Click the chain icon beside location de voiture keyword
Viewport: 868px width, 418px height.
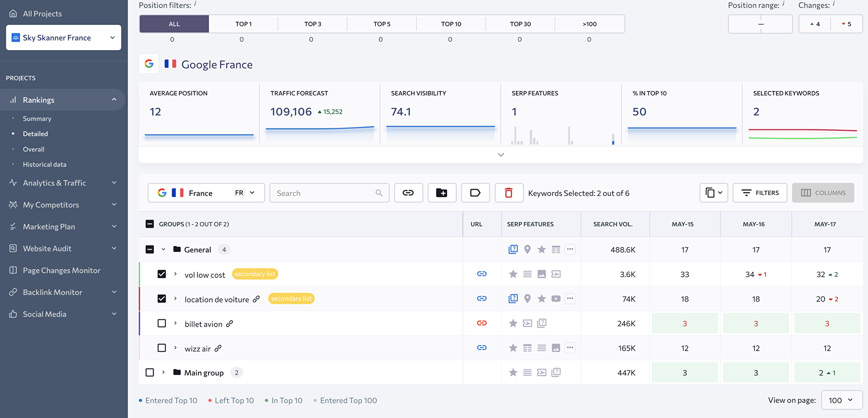pyautogui.click(x=256, y=299)
